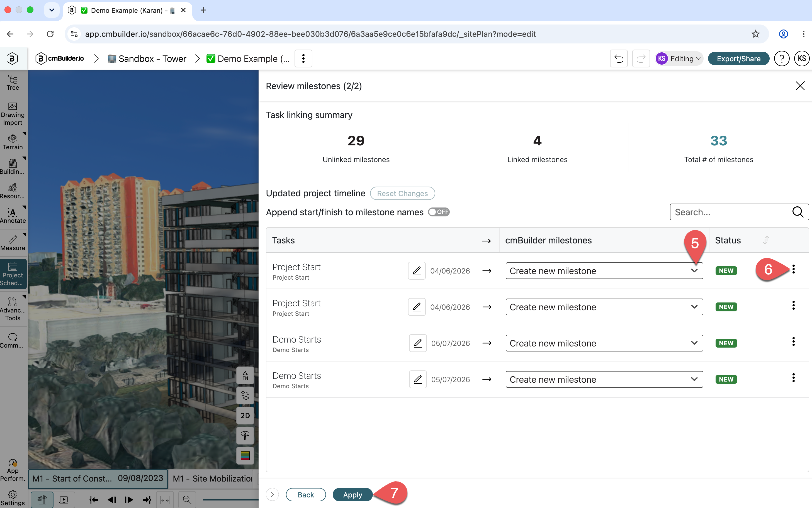Open the Editing mode dropdown
The image size is (812, 508).
tap(679, 58)
